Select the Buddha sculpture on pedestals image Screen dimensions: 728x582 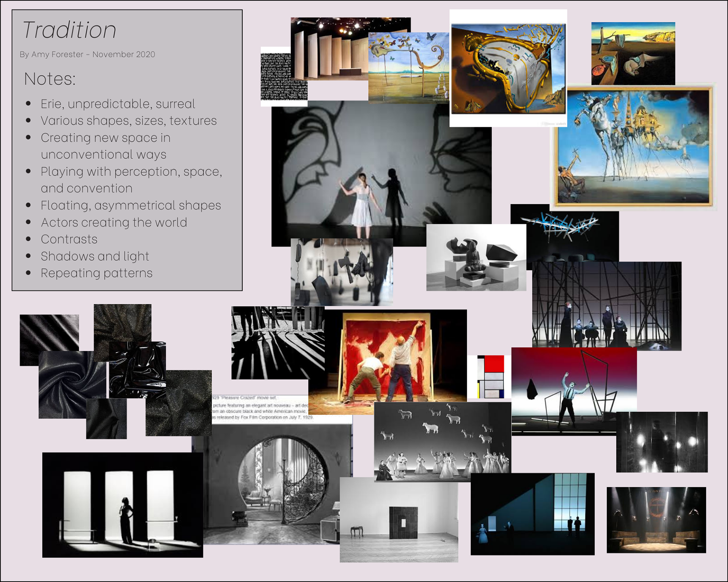[476, 258]
